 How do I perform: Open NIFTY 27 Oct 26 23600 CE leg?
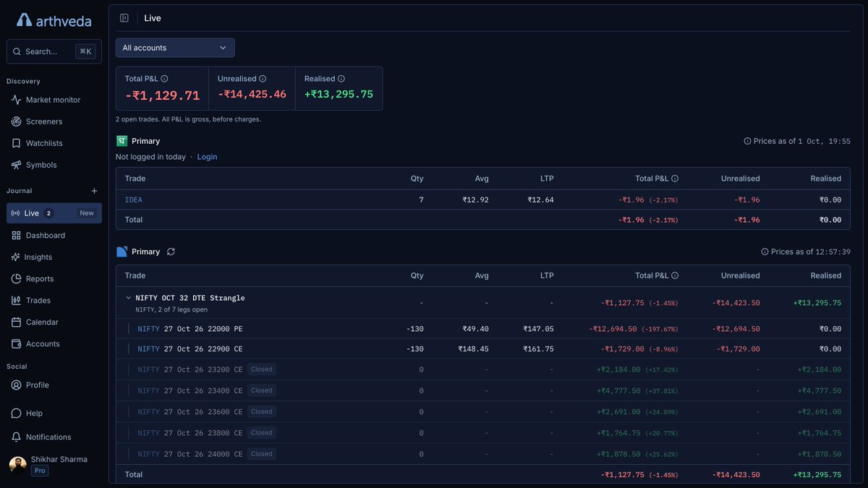tap(190, 411)
